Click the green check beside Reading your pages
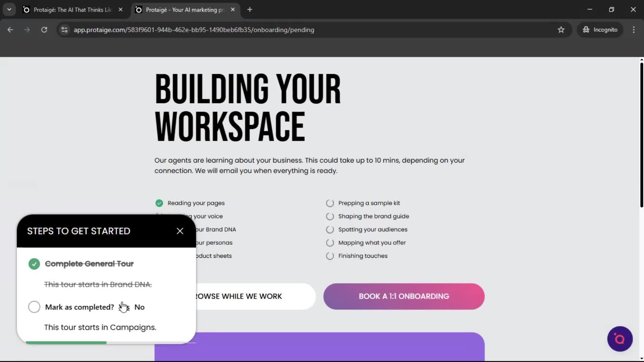This screenshot has height=362, width=644. tap(159, 203)
